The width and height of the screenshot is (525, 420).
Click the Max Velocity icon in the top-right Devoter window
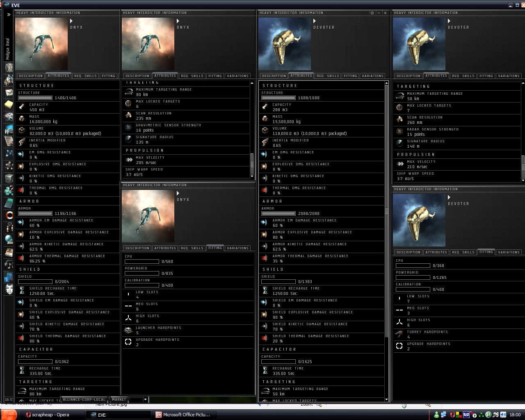[x=399, y=164]
